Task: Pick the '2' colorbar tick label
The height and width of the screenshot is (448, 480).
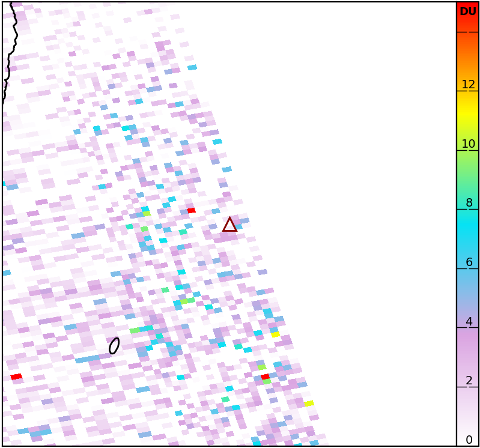Action: [469, 380]
